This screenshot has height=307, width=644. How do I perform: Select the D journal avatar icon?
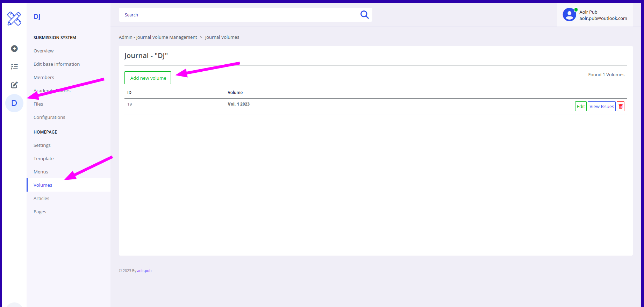tap(14, 103)
